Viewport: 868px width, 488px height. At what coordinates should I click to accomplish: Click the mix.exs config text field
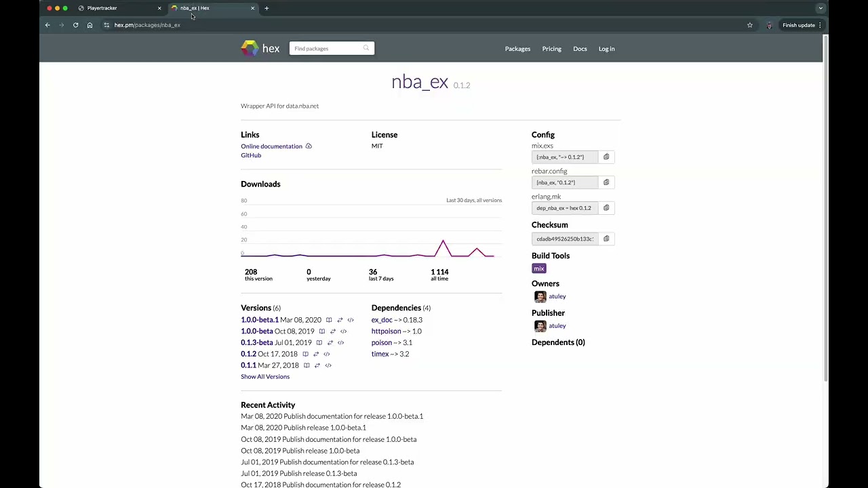point(565,157)
